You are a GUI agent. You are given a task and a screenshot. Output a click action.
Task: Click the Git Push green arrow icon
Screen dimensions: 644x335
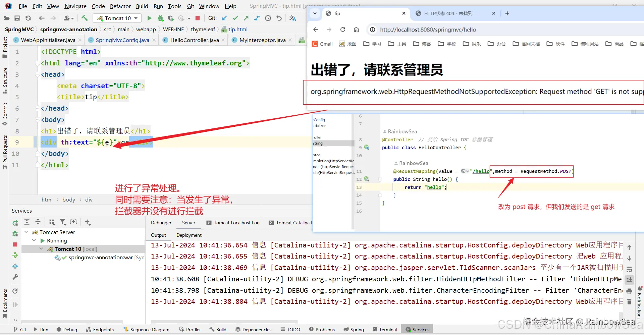tap(246, 18)
